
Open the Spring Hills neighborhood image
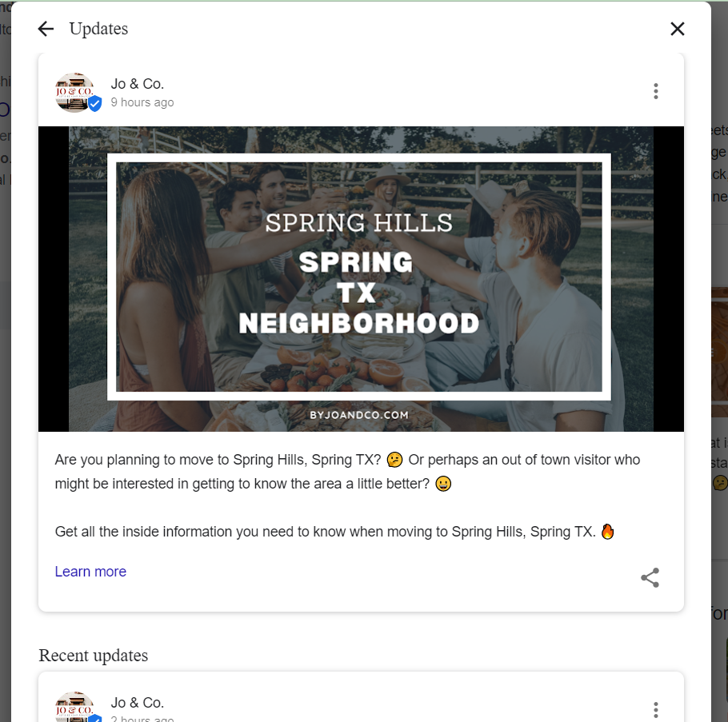(x=361, y=279)
